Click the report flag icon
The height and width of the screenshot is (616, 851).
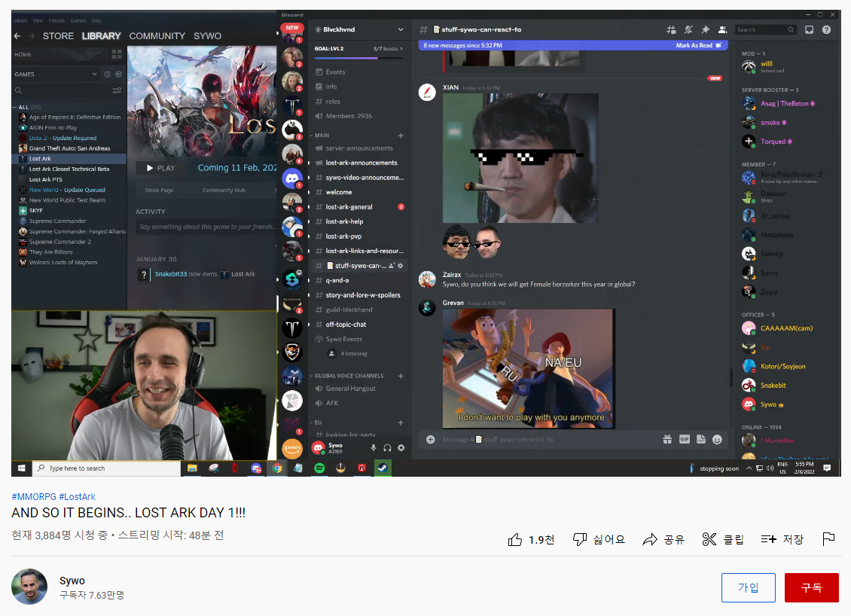(x=828, y=539)
